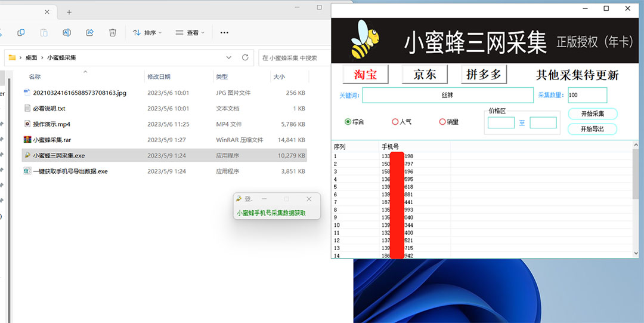This screenshot has width=644, height=323.
Task: Select the 人气 radio button
Action: tap(395, 122)
